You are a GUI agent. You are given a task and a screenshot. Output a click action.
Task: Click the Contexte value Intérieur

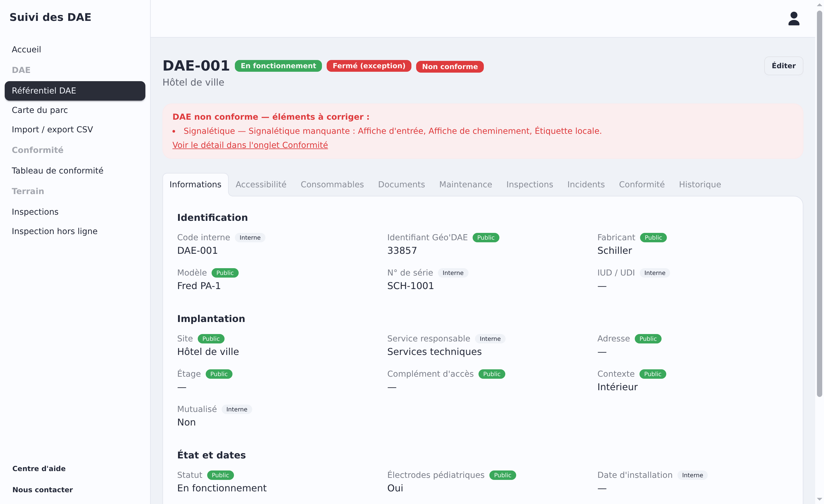pyautogui.click(x=617, y=387)
